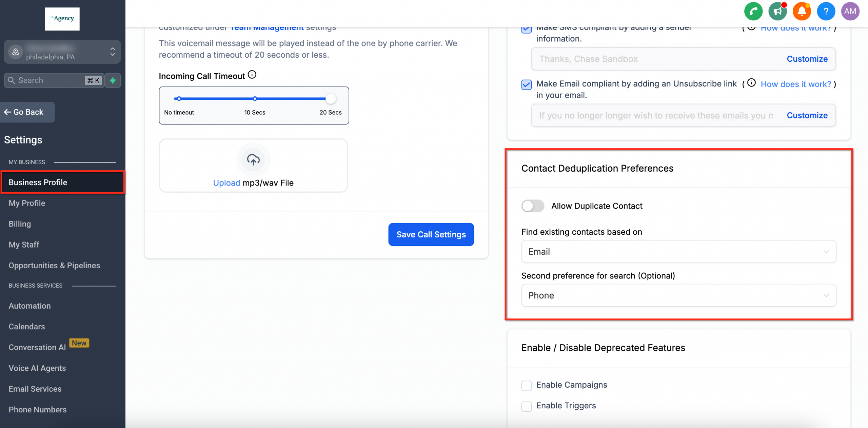868x428 pixels.
Task: Enable the Campaigns checkbox
Action: (526, 385)
